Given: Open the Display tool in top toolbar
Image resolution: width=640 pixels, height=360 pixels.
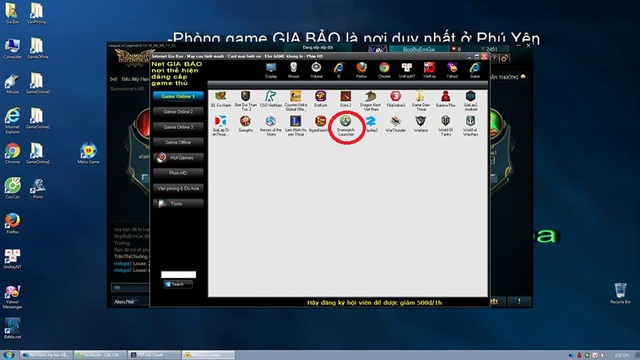Looking at the screenshot, I should coord(271,70).
